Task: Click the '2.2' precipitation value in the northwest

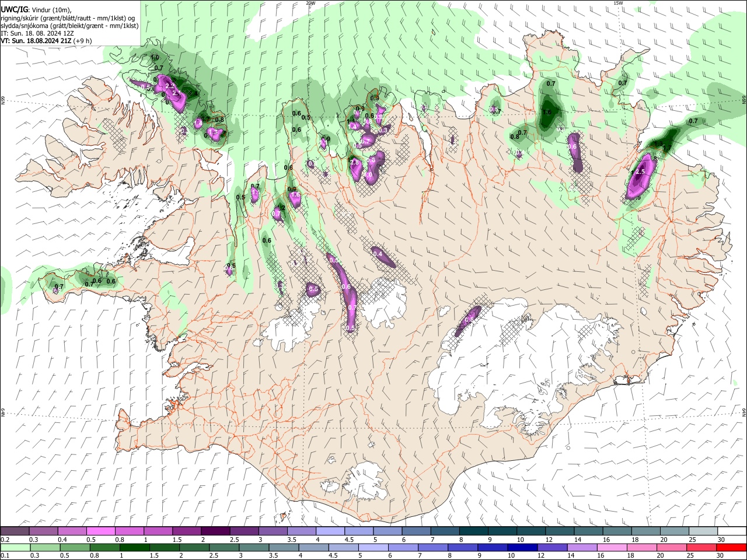Action: 170,86
